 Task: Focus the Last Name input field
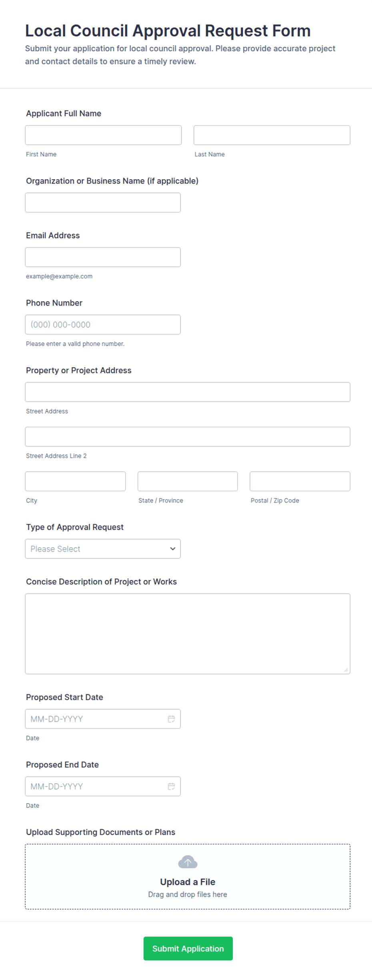pos(272,135)
